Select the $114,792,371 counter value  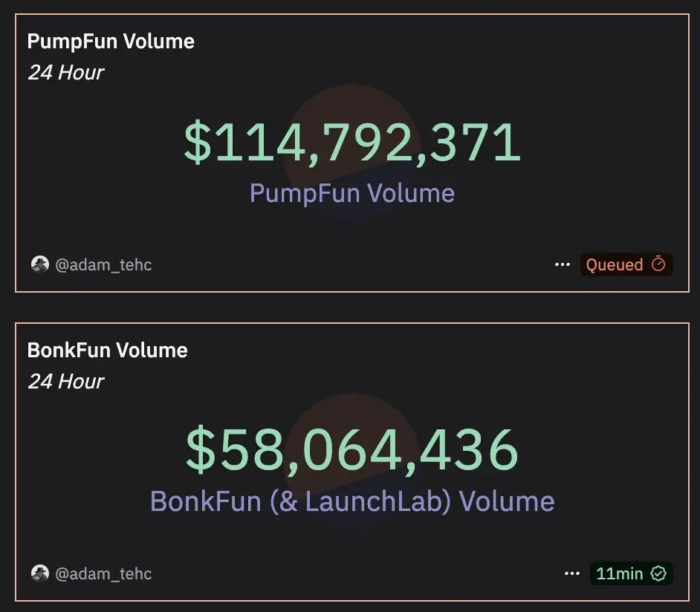click(352, 143)
